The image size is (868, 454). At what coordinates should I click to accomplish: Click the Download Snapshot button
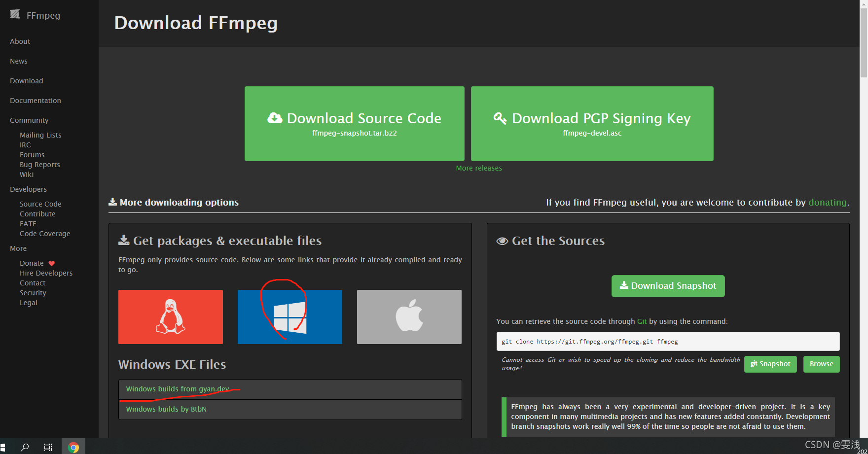coord(668,286)
